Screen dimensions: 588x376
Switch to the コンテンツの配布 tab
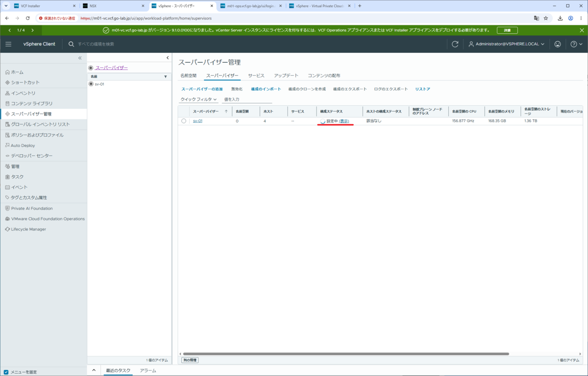coord(324,75)
